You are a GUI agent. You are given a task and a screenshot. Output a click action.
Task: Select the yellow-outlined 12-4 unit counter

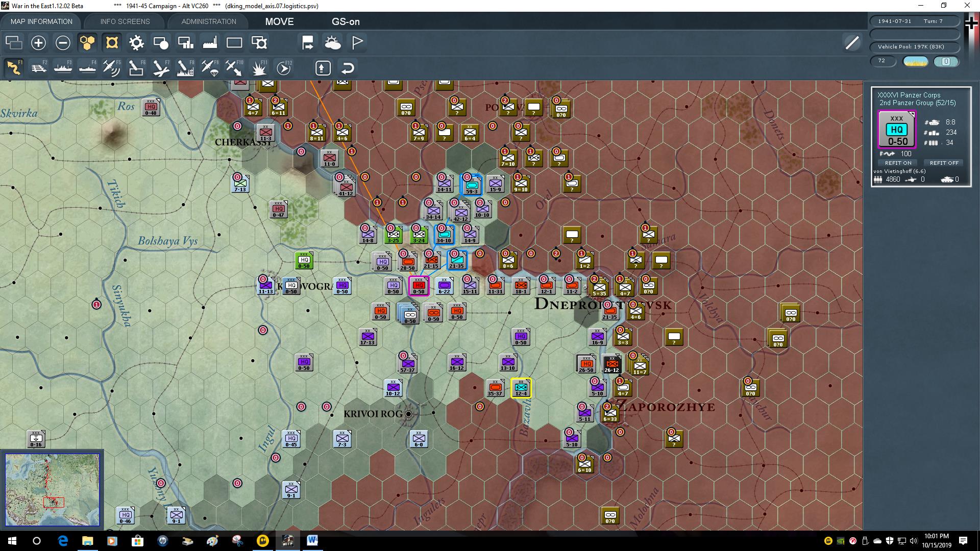[x=521, y=388]
